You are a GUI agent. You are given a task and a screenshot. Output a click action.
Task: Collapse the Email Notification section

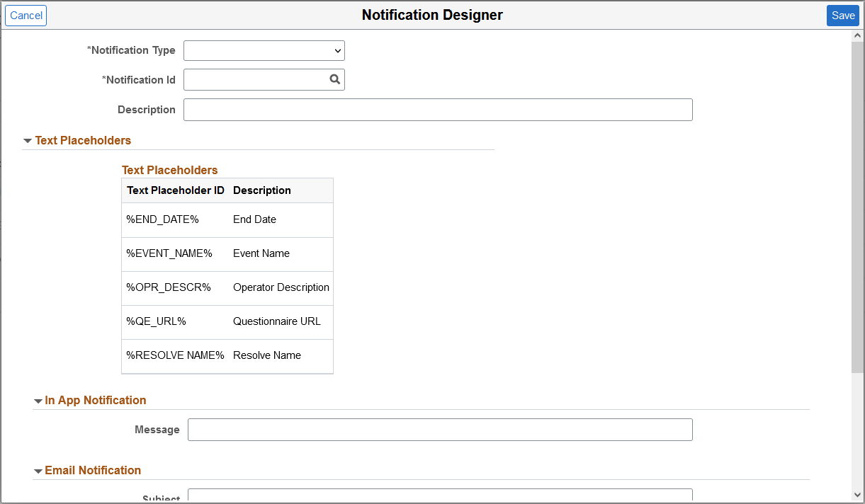click(x=38, y=471)
